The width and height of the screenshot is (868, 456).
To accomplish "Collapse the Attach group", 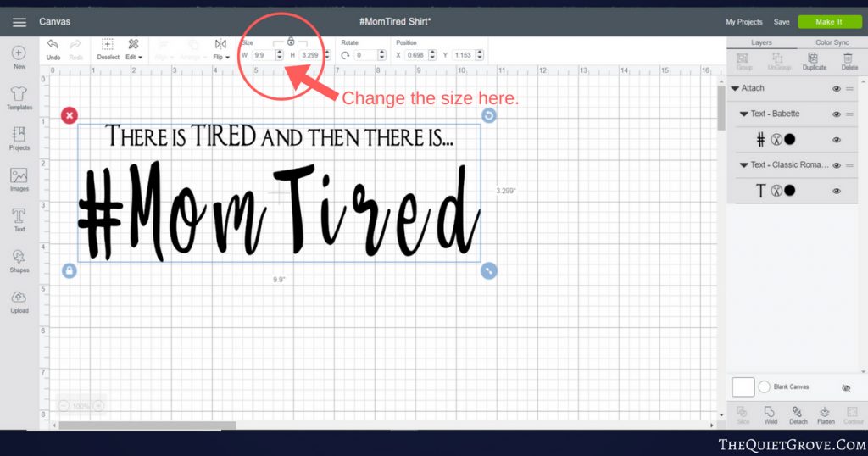I will (735, 88).
